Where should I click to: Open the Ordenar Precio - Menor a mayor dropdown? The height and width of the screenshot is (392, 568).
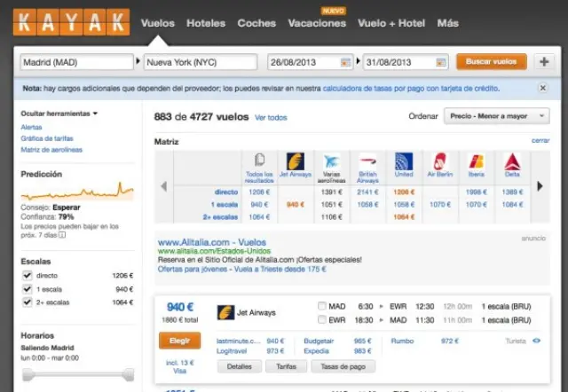[x=497, y=116]
